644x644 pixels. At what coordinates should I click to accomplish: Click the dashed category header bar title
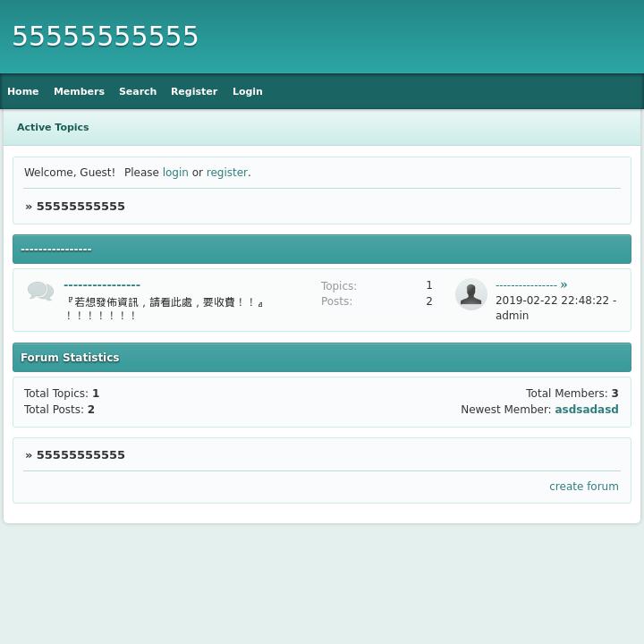coord(55,250)
